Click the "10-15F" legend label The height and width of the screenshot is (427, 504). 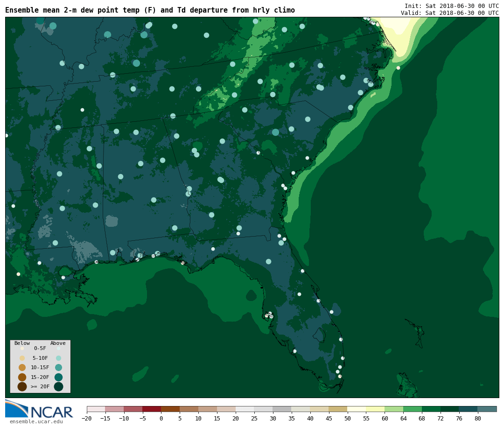pyautogui.click(x=40, y=367)
